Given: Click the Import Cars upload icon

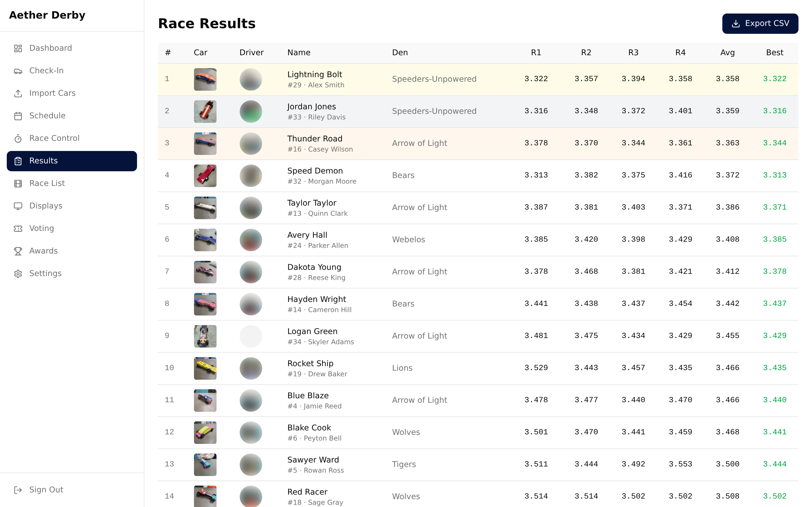Looking at the screenshot, I should pyautogui.click(x=18, y=93).
